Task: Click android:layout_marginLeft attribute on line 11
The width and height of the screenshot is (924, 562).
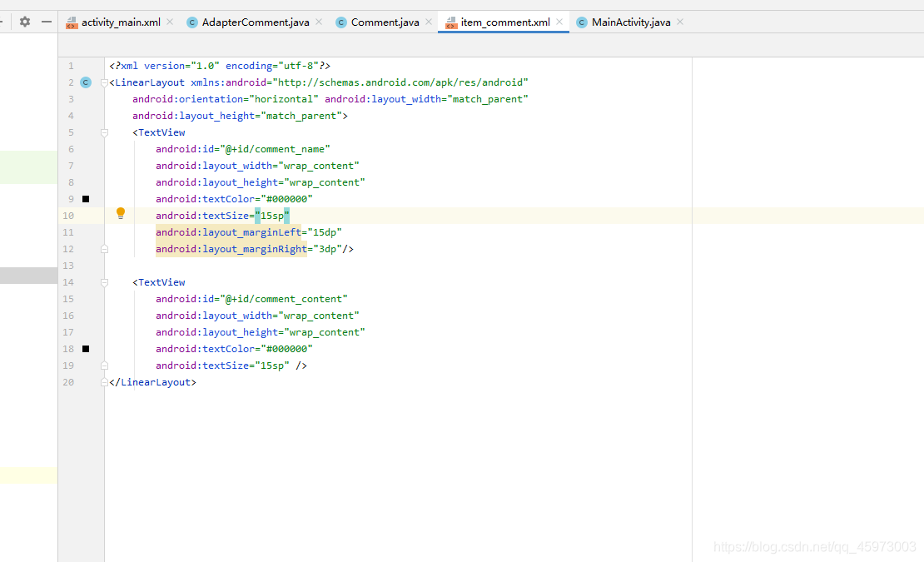Action: point(229,232)
